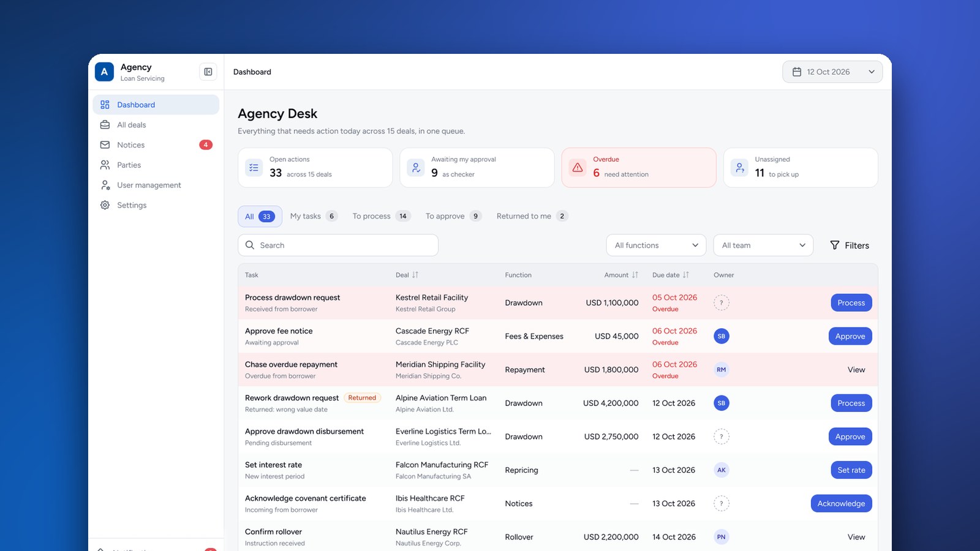Click the Function column header

(x=518, y=275)
